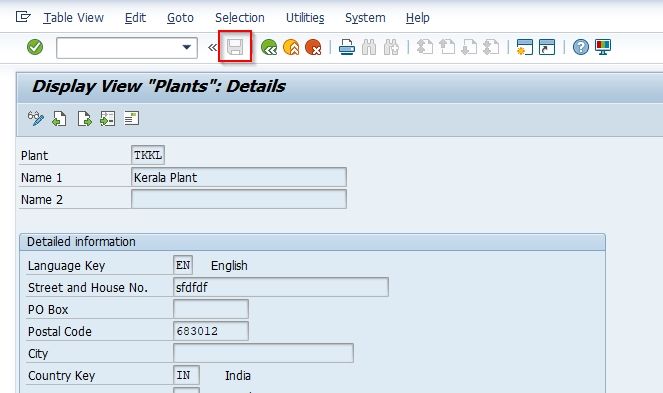Click the 'Language Key' label
Viewport: 663px width, 393px height.
[x=66, y=266]
